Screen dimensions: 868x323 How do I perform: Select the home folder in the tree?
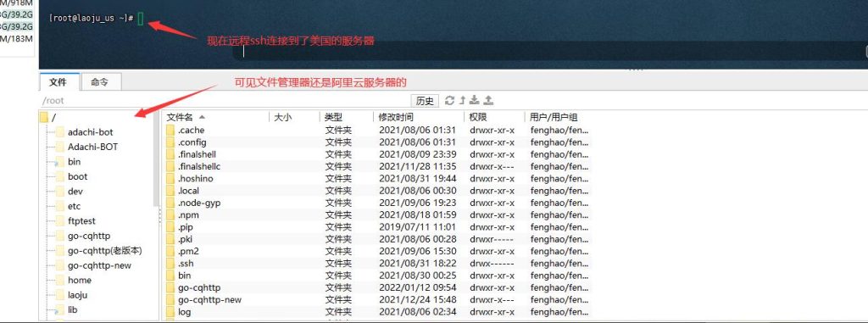(80, 281)
